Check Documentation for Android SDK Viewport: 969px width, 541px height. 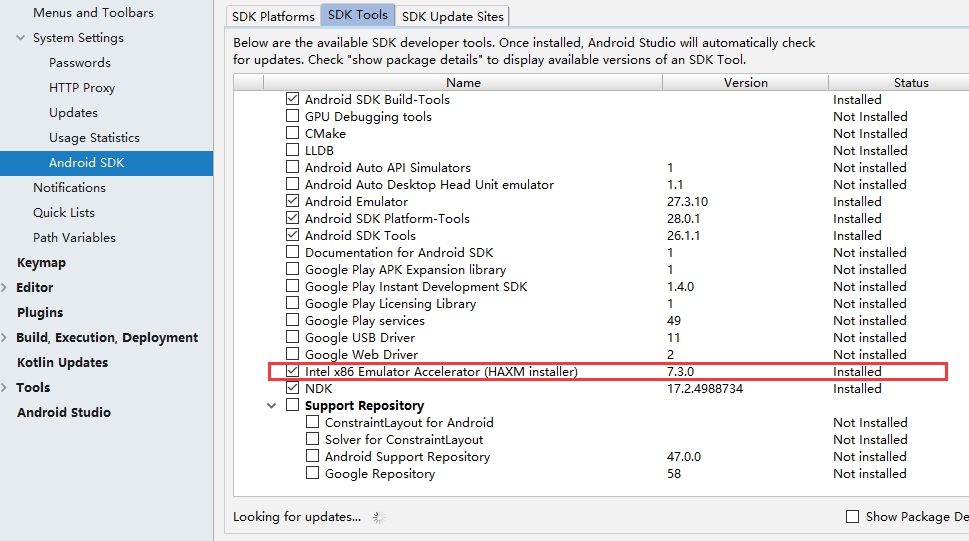coord(292,252)
